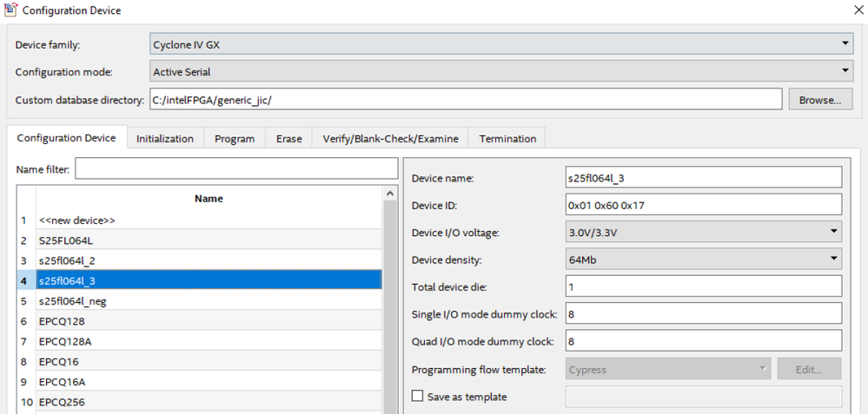
Task: Go to the Erase tab
Action: tap(289, 139)
